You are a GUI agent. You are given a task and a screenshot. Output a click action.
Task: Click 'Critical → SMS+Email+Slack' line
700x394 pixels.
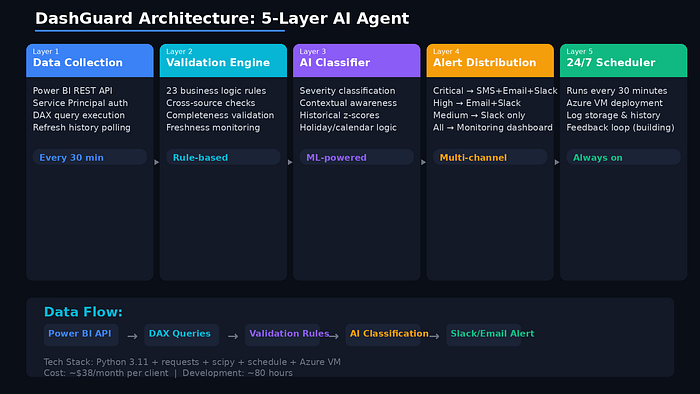pyautogui.click(x=495, y=91)
